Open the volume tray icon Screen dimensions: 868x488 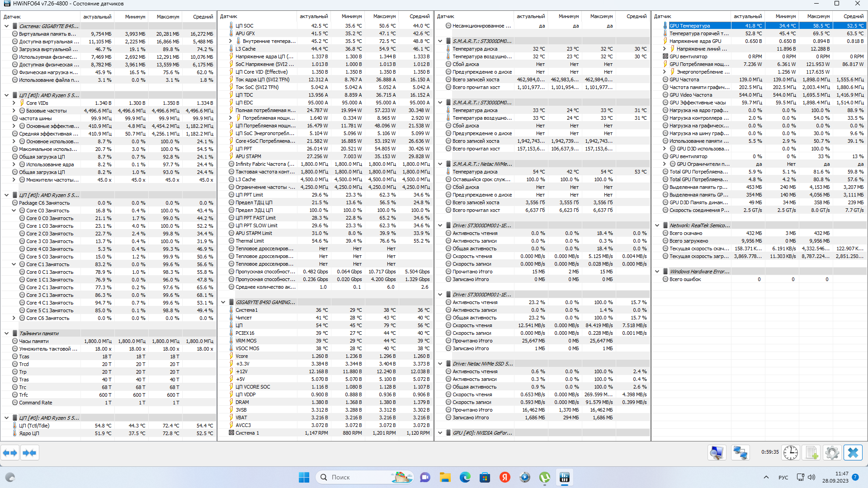[811, 477]
